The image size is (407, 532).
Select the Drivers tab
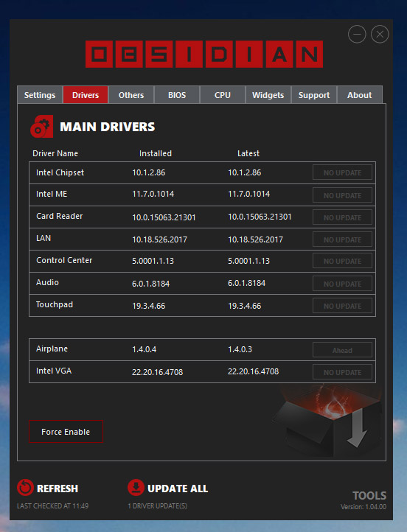point(86,95)
